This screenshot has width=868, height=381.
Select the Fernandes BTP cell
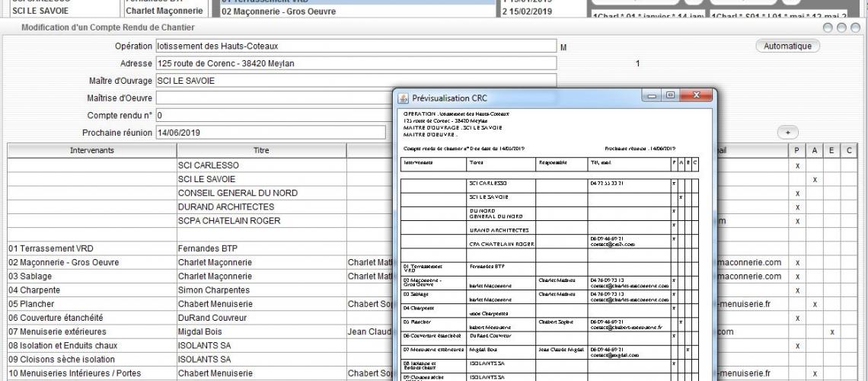coord(261,248)
